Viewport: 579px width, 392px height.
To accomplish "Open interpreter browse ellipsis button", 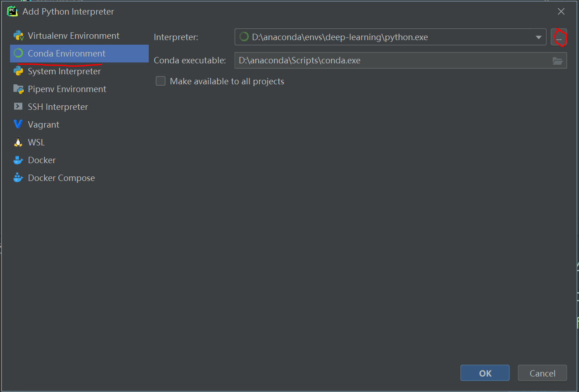I will coord(559,37).
